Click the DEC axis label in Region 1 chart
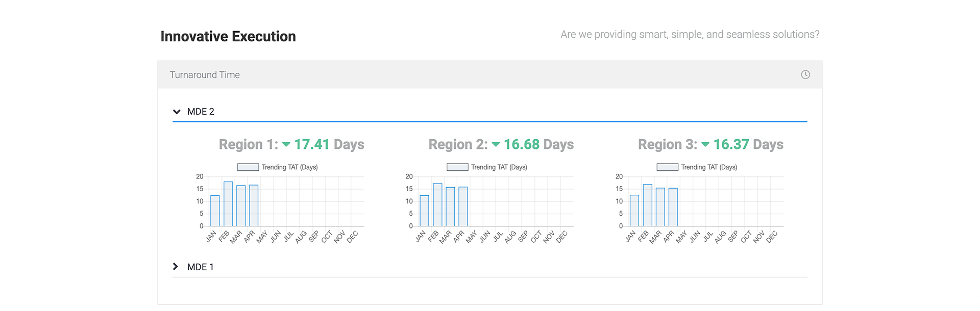This screenshot has width=980, height=311. click(x=353, y=237)
